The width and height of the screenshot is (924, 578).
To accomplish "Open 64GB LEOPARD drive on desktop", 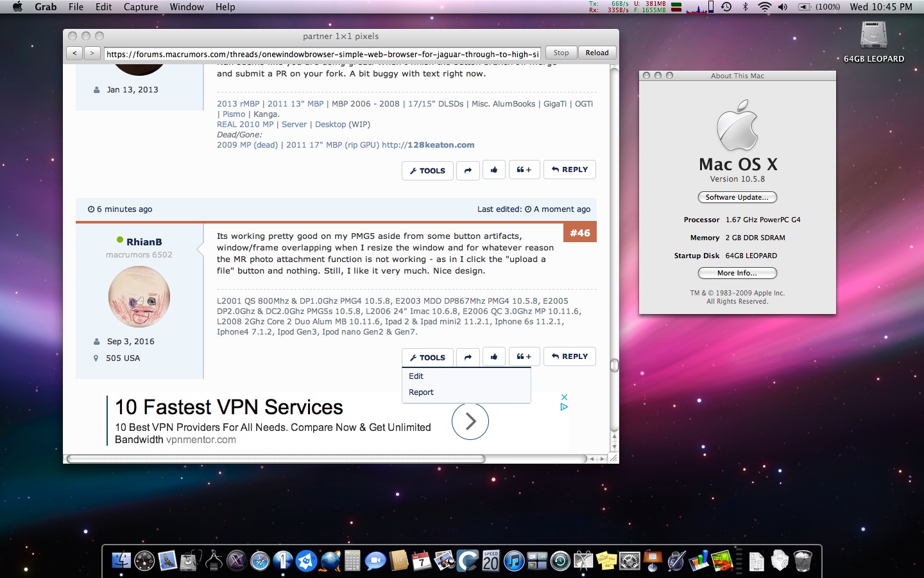I will (874, 42).
